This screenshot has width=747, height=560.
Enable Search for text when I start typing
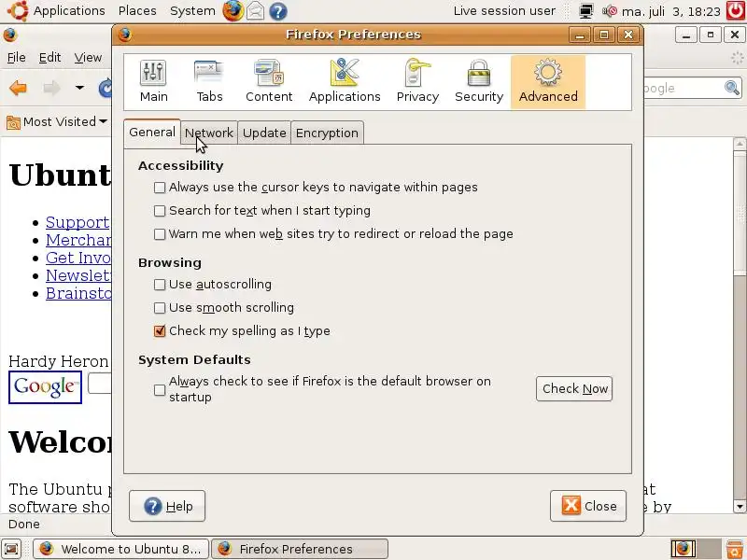[160, 211]
